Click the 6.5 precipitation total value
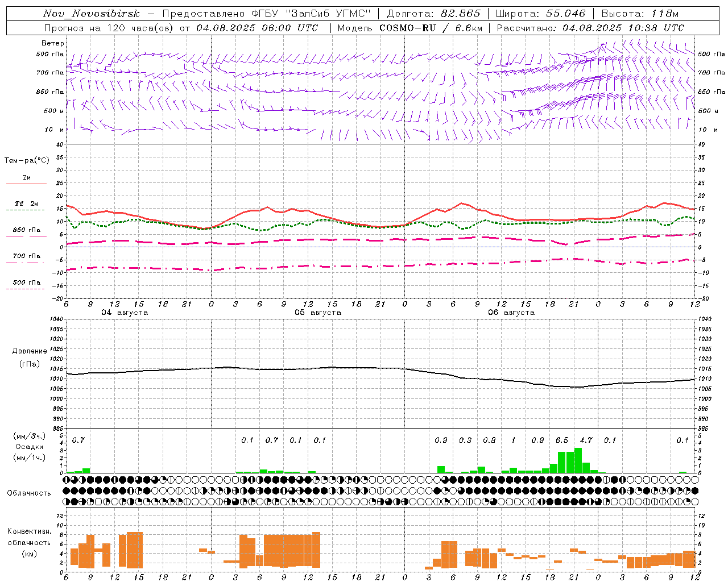 562,440
